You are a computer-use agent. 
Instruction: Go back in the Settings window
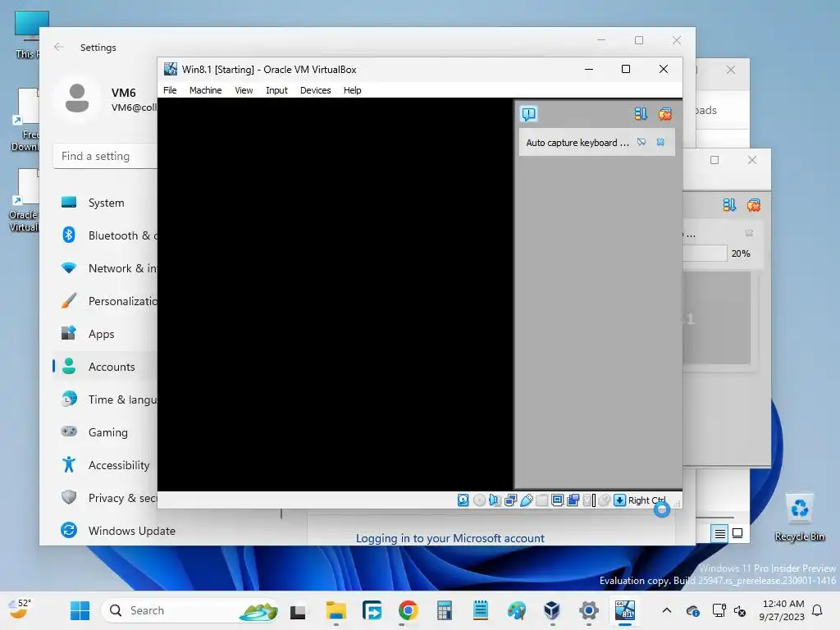59,47
